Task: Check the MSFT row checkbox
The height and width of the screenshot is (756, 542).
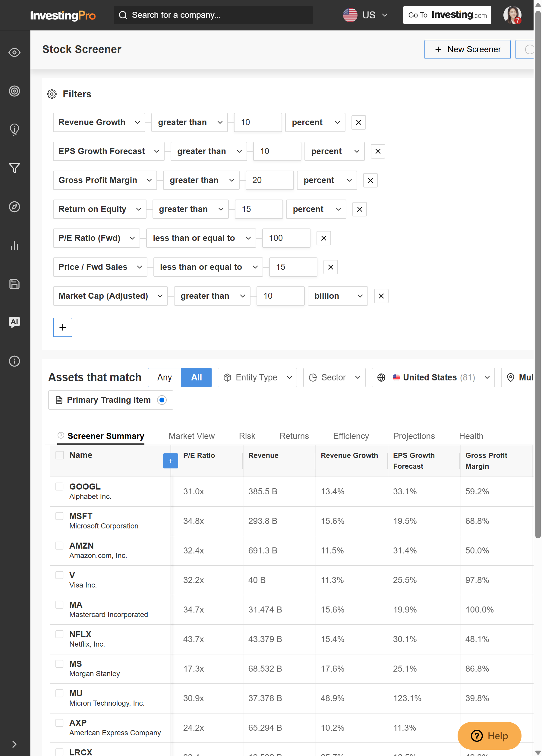Action: coord(59,516)
